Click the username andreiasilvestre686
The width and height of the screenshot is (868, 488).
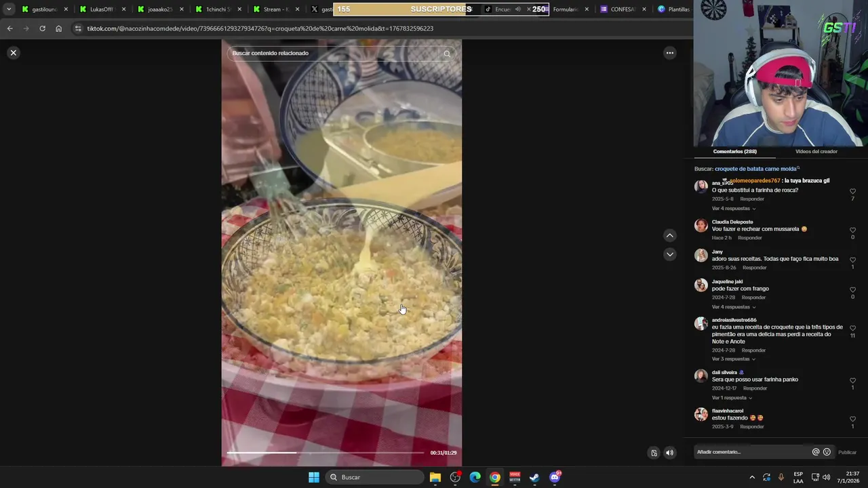[734, 320]
